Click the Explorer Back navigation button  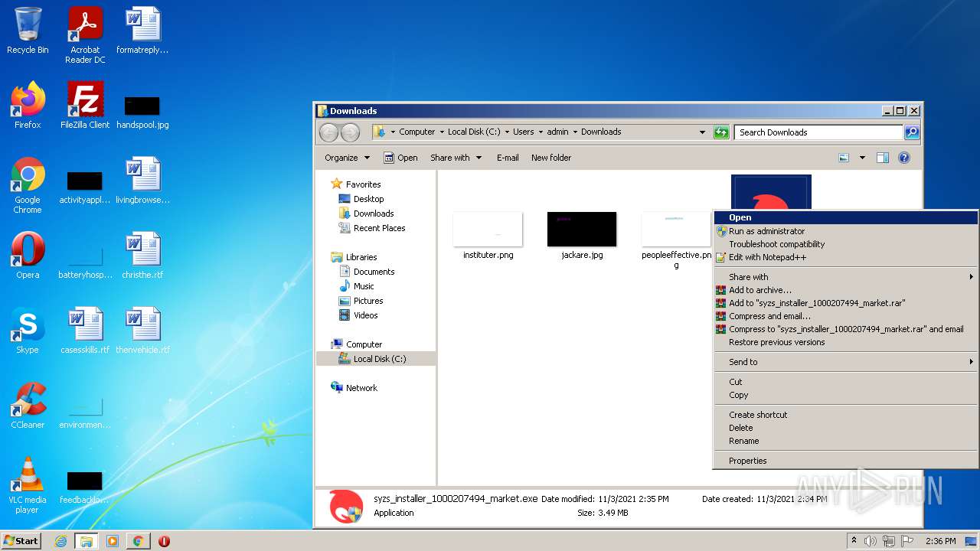click(328, 132)
